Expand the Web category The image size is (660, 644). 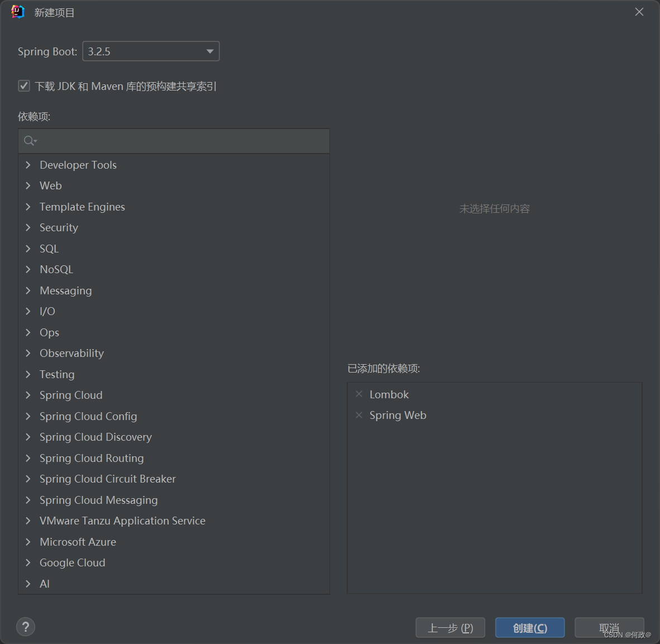point(28,185)
